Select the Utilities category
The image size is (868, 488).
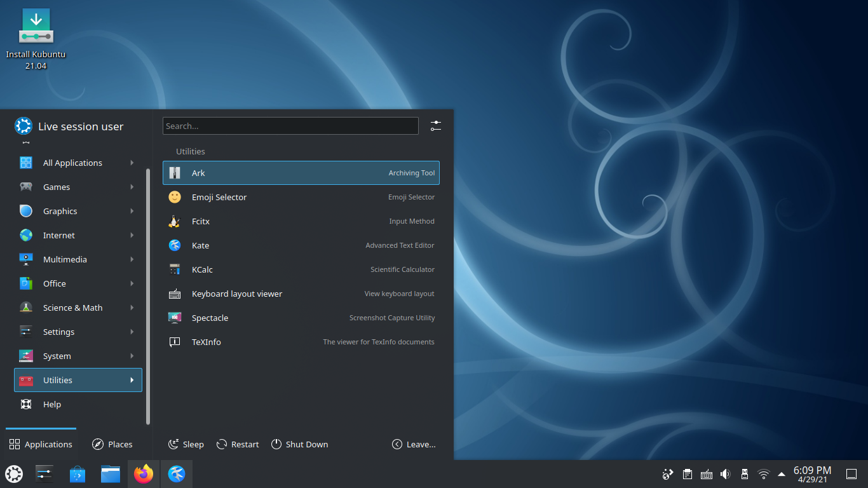coord(78,380)
